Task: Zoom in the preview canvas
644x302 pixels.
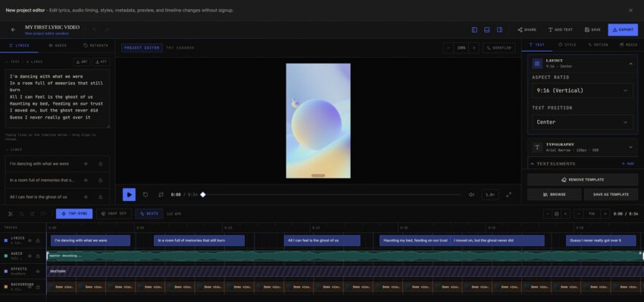Action: [x=474, y=48]
